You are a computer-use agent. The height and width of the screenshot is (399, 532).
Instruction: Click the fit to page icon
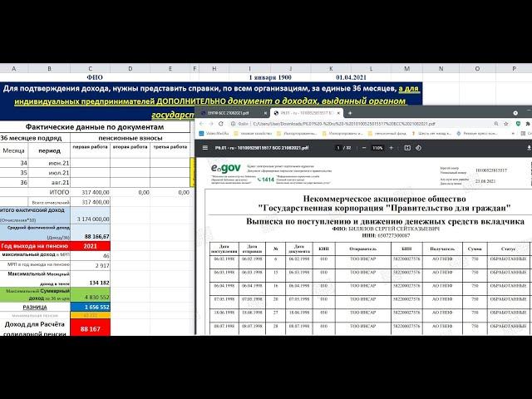point(407,148)
